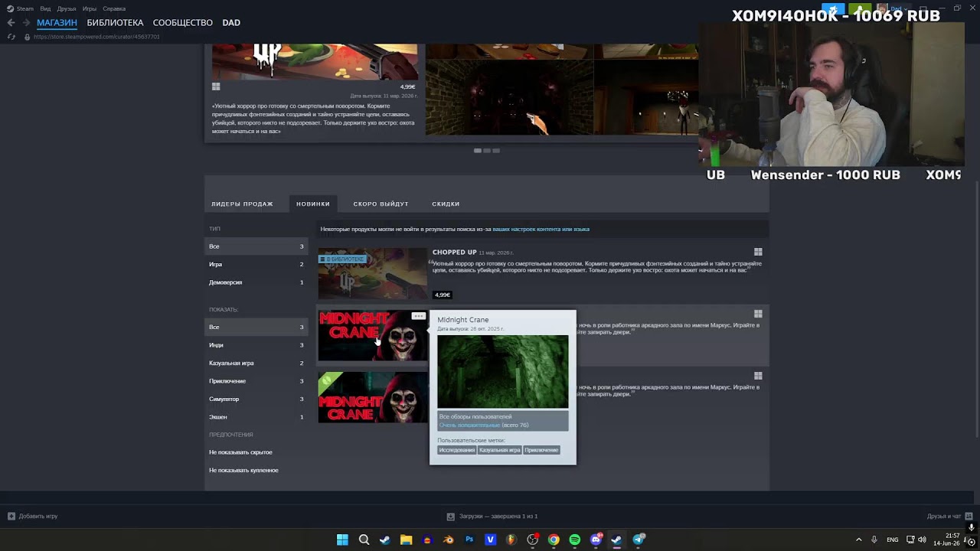980x551 pixels.
Task: Click the Midnight Crane popup screenshot
Action: [503, 371]
